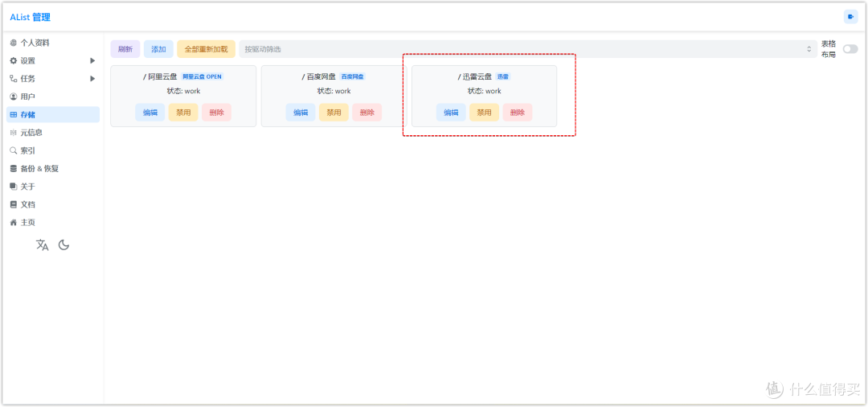This screenshot has width=868, height=407.
Task: Expand the 设置 submenu arrow
Action: tap(92, 61)
